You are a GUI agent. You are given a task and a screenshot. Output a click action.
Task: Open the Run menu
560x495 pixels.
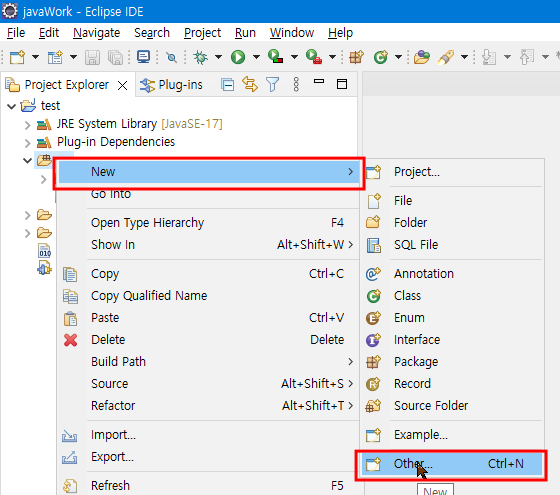tap(245, 33)
